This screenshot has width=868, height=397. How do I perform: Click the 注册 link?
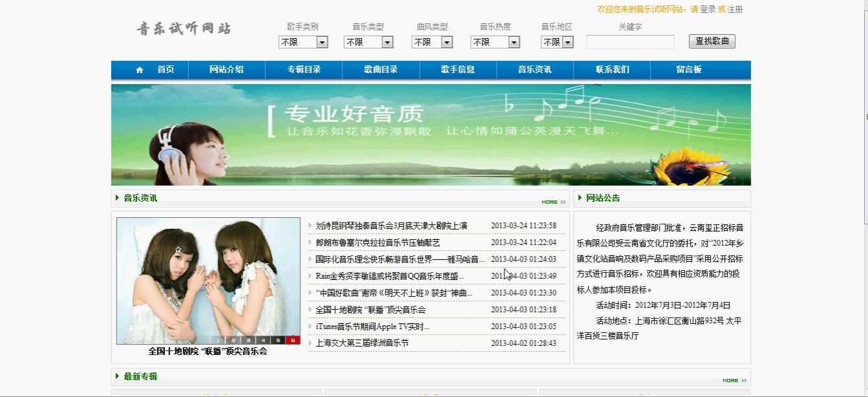pyautogui.click(x=735, y=10)
